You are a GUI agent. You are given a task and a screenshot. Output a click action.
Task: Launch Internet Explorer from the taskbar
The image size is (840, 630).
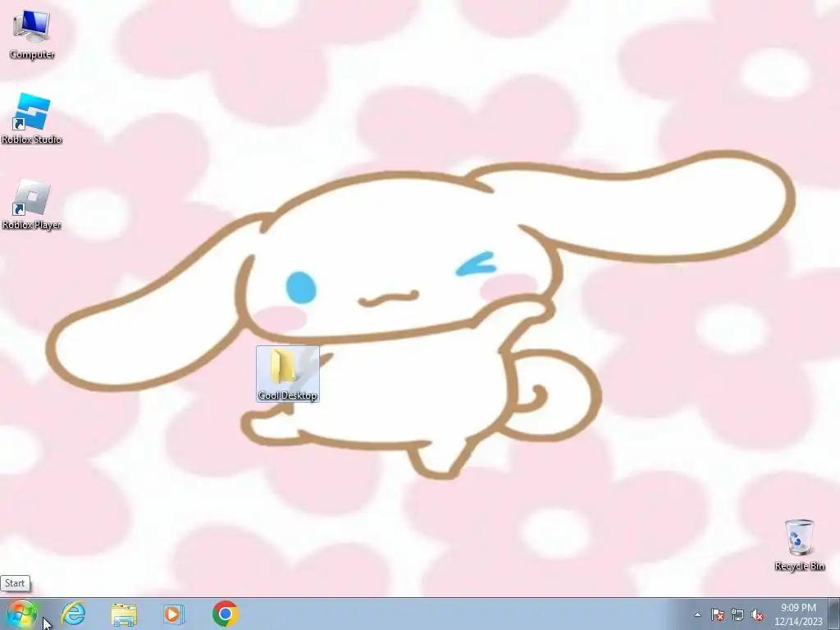(73, 614)
